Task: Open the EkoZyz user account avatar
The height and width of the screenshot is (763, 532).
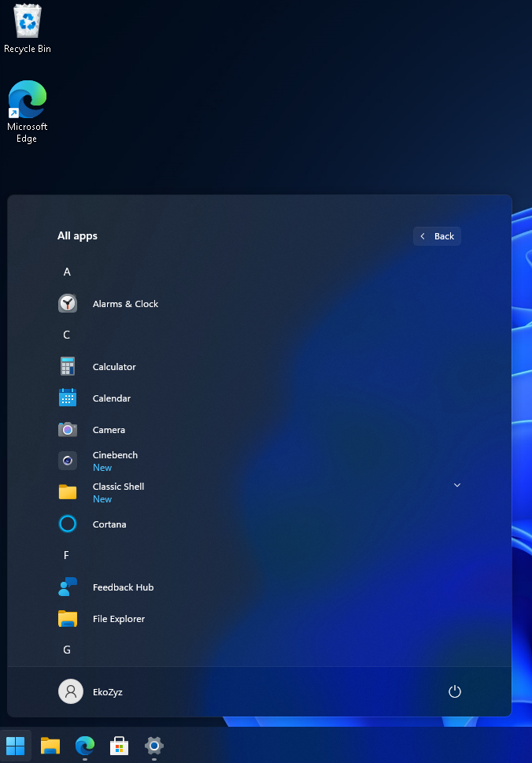Action: click(71, 691)
